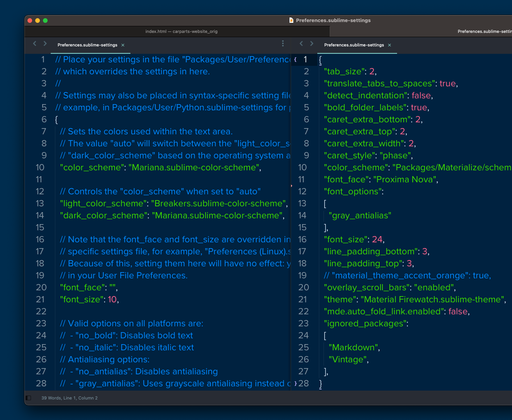Switch to the left Preferences.sublime-settings editor tab
The height and width of the screenshot is (420, 512).
point(87,45)
